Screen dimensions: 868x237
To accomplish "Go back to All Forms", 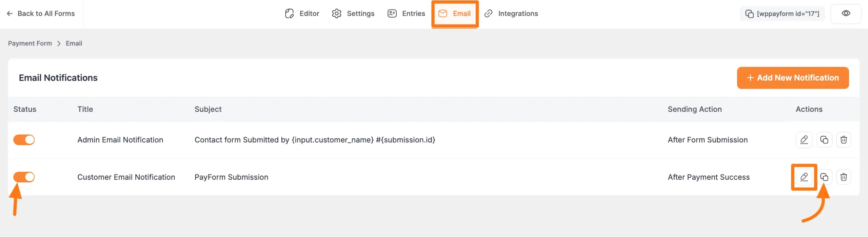I will pyautogui.click(x=41, y=14).
